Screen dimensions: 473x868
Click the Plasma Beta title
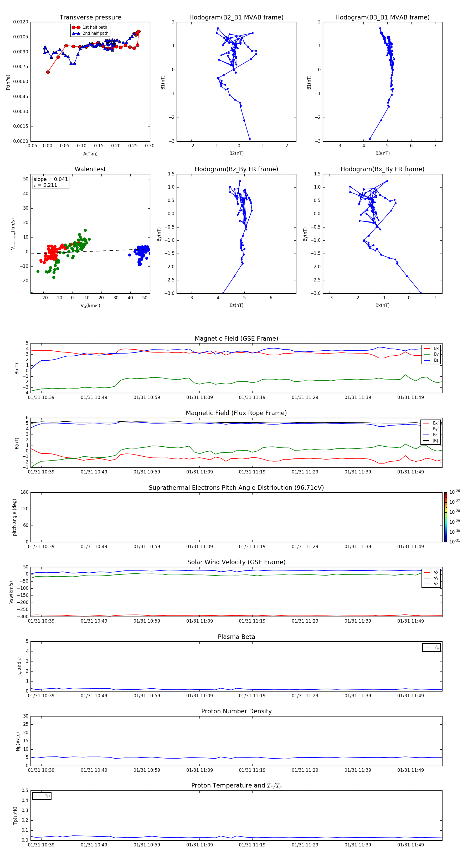(x=236, y=637)
